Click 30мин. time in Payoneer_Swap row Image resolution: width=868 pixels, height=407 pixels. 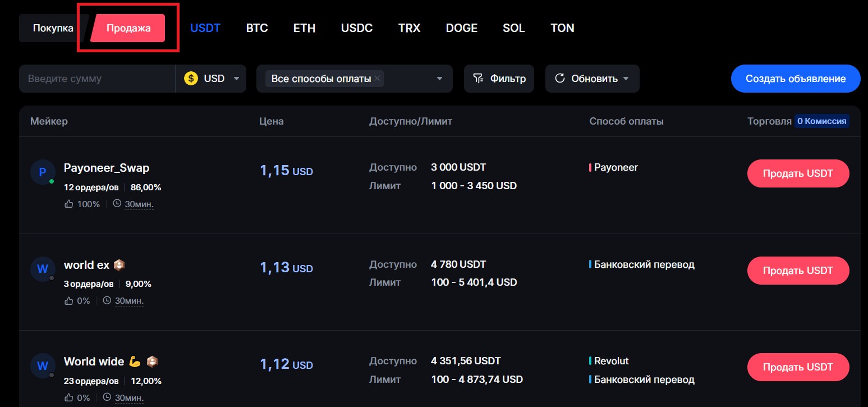(139, 204)
